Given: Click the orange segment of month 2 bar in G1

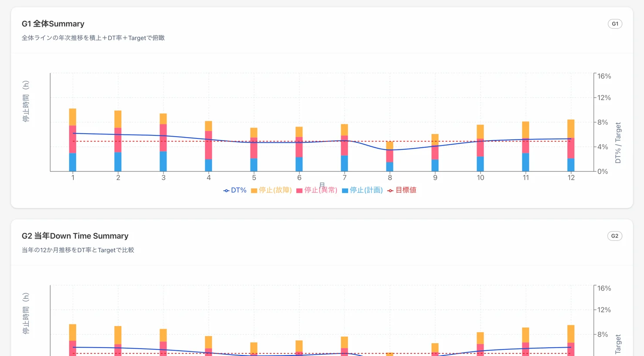Looking at the screenshot, I should [x=118, y=119].
